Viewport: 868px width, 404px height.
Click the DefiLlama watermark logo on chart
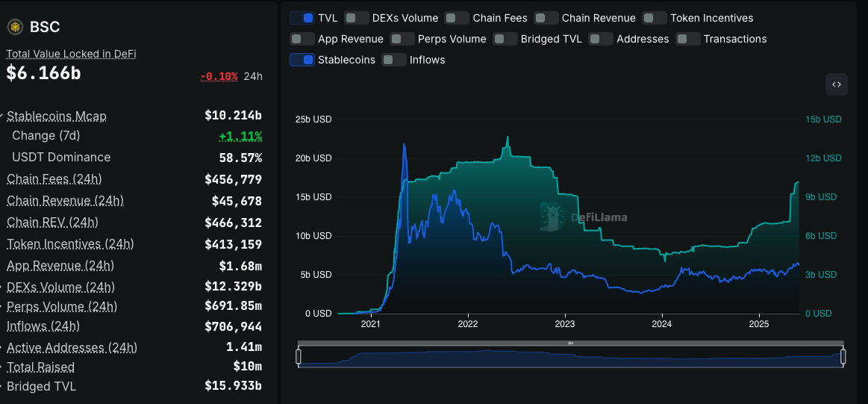552,217
